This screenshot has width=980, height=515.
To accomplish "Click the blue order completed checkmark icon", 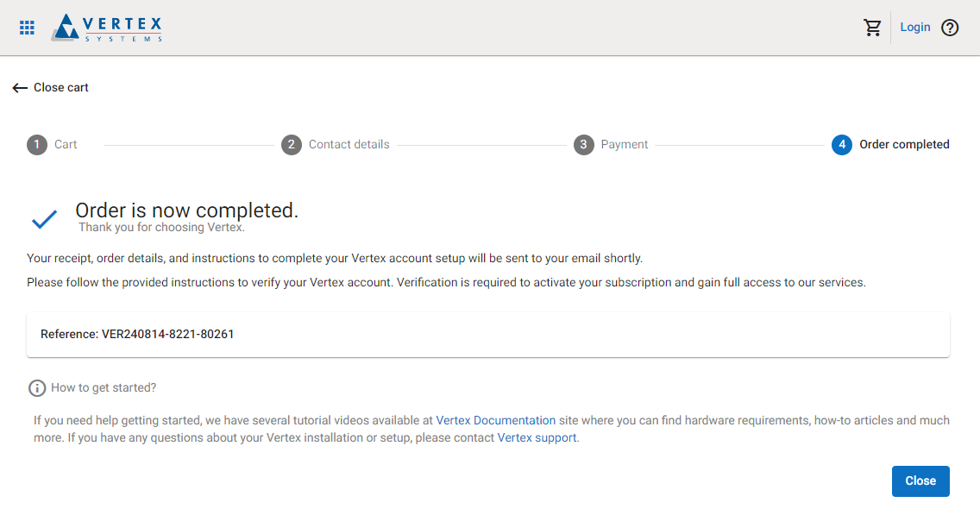I will coord(44,219).
